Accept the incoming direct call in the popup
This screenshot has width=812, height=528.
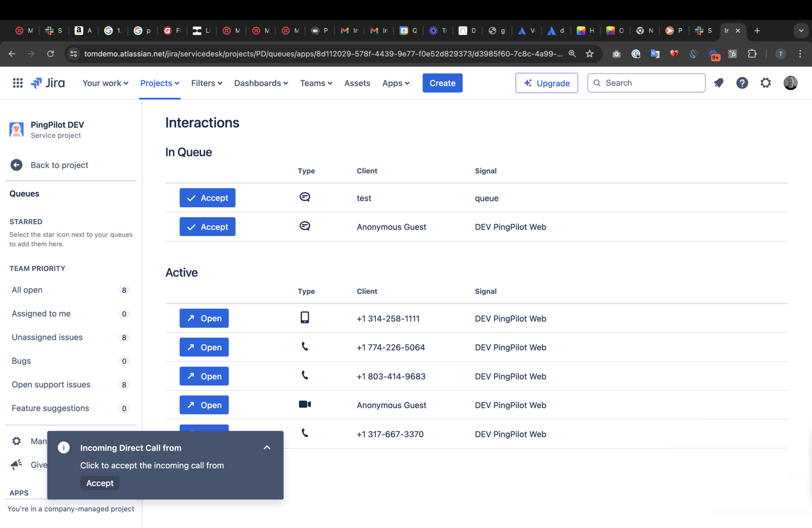[100, 483]
